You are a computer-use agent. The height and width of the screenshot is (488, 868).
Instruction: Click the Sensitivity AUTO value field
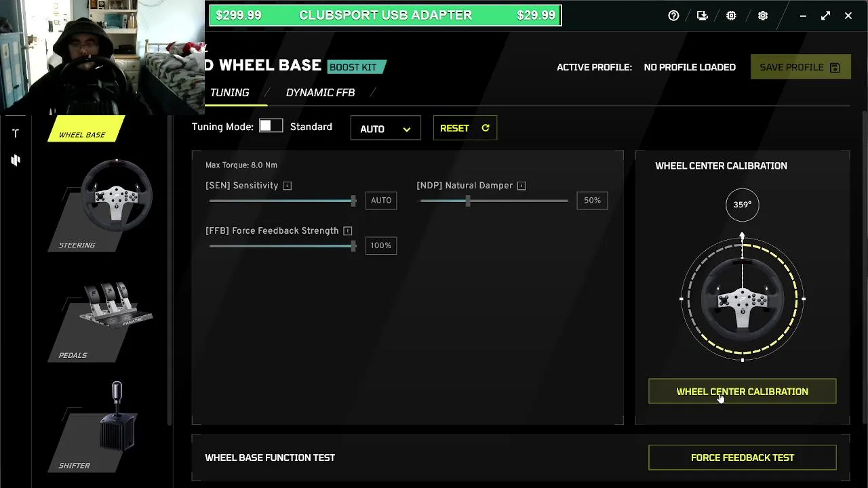point(381,201)
